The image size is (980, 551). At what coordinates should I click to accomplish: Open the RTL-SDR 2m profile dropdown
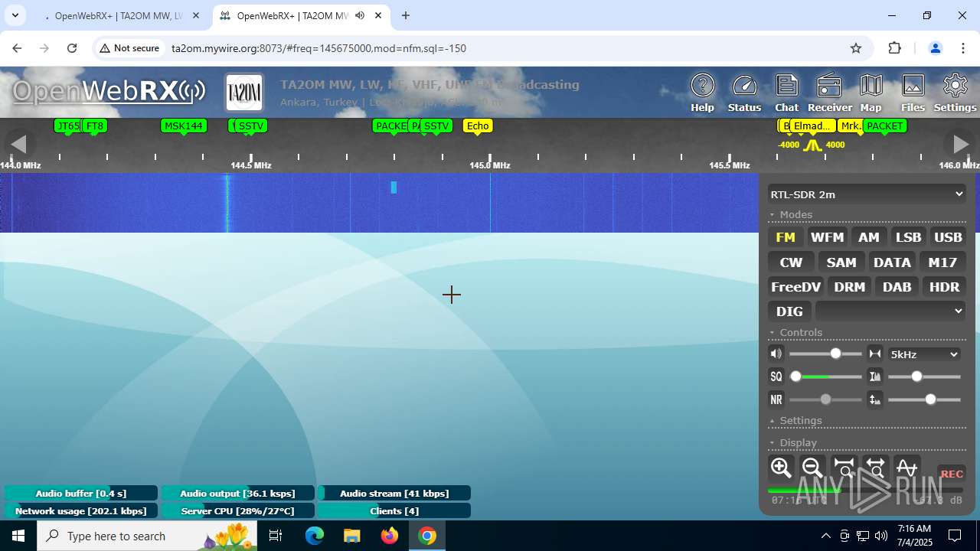(867, 194)
